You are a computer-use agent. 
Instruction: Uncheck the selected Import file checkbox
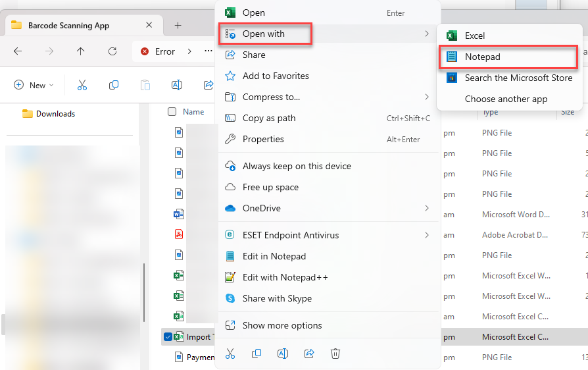[168, 337]
